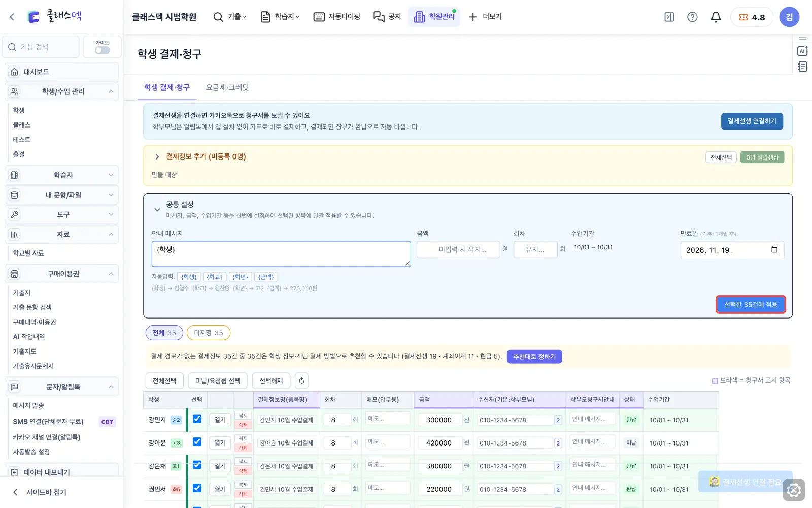Click 미납/요청됨 선택 button
This screenshot has width=812, height=508.
point(218,380)
